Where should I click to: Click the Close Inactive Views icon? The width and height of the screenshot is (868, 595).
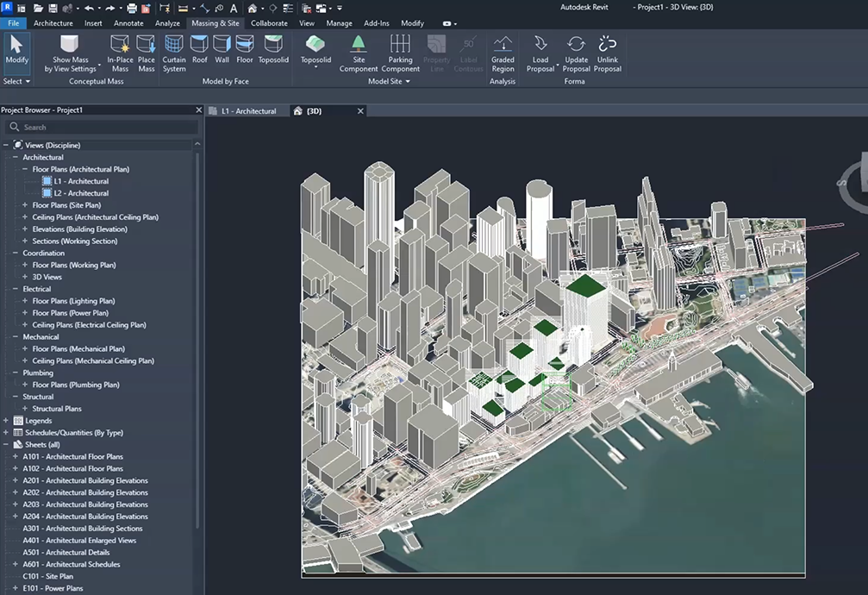point(306,9)
